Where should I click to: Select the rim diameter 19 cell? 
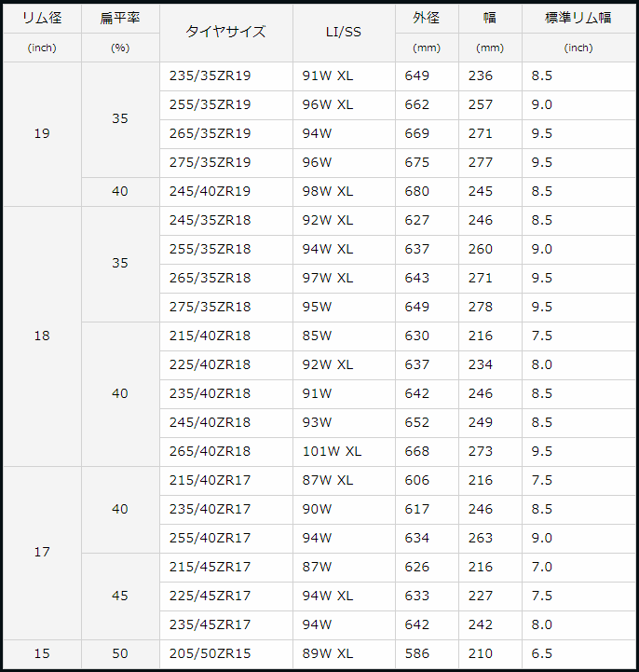[x=42, y=134]
